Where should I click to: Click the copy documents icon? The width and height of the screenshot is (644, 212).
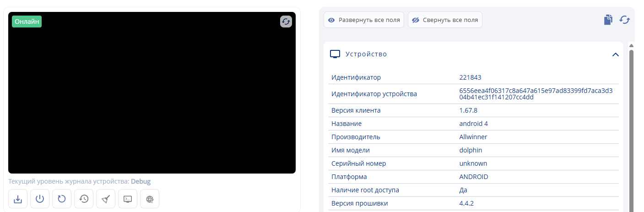(608, 20)
